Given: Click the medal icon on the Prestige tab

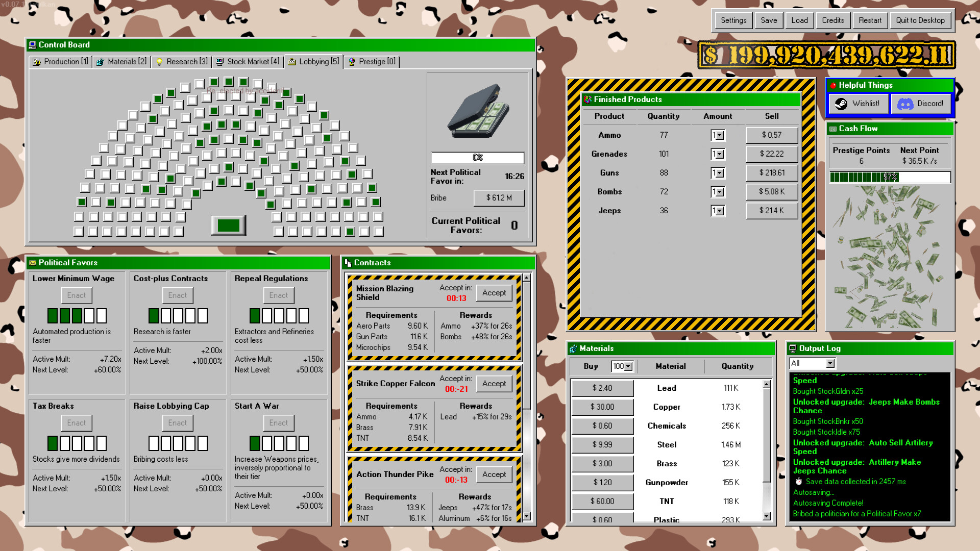Looking at the screenshot, I should 352,61.
